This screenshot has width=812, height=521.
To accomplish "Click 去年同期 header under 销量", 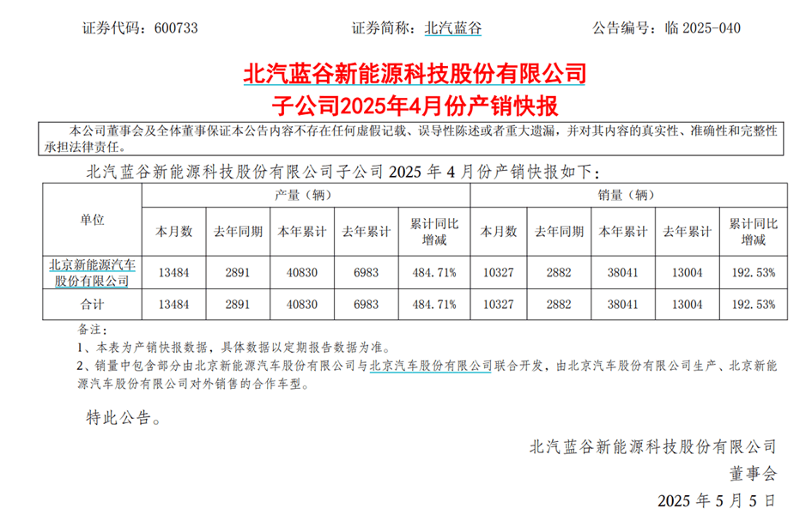I will tap(560, 232).
